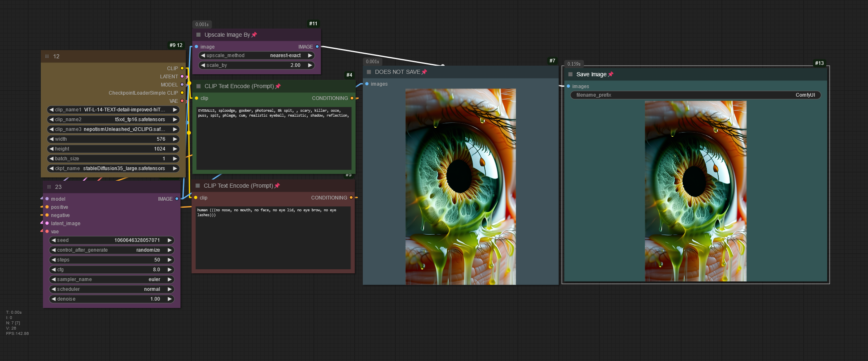
Task: Click the CheckpointLoaderSimple CLIP output port
Action: point(182,93)
